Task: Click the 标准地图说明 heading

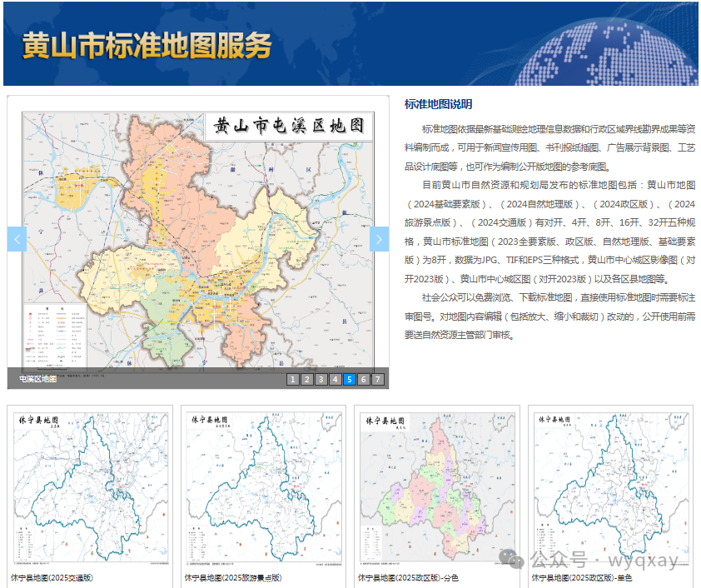Action: 438,104
